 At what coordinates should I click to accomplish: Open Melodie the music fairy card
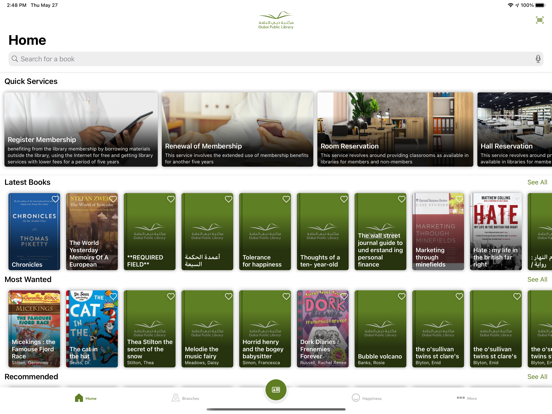tap(207, 328)
